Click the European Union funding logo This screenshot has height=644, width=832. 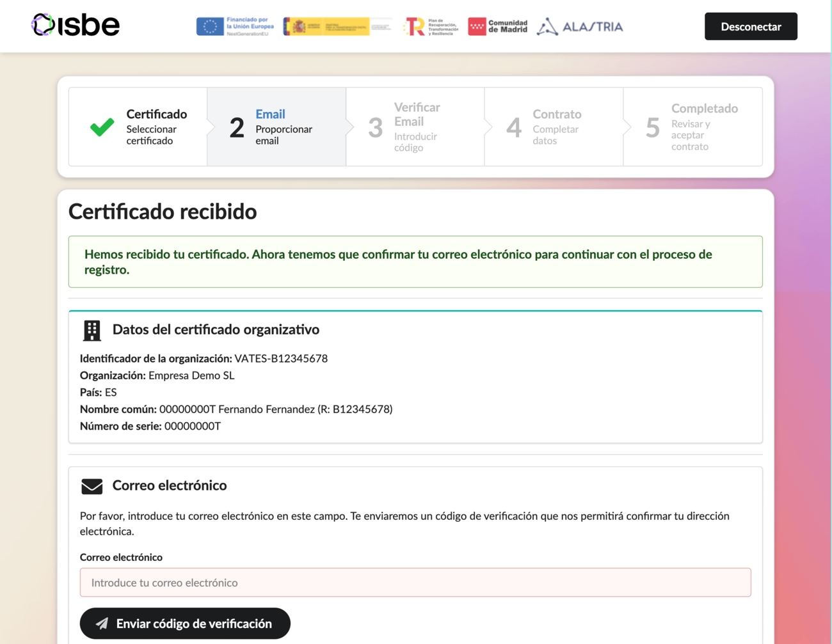coord(235,26)
